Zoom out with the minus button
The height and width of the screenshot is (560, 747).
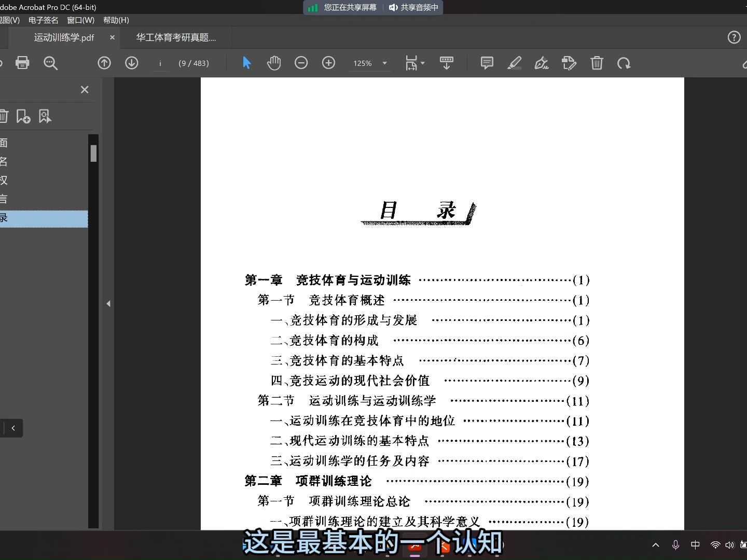(301, 63)
